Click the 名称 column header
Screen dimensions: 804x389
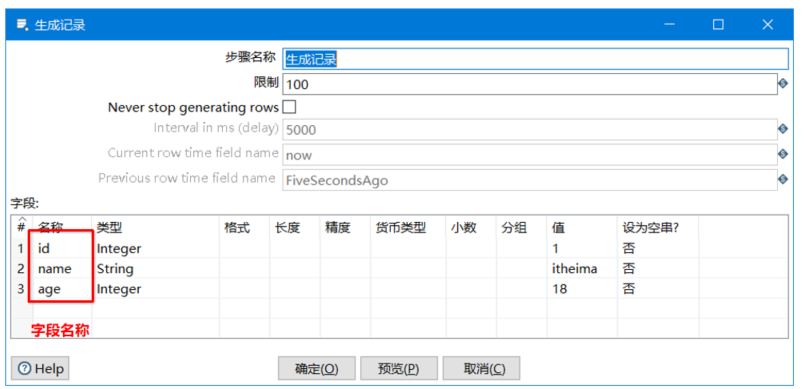pos(63,228)
